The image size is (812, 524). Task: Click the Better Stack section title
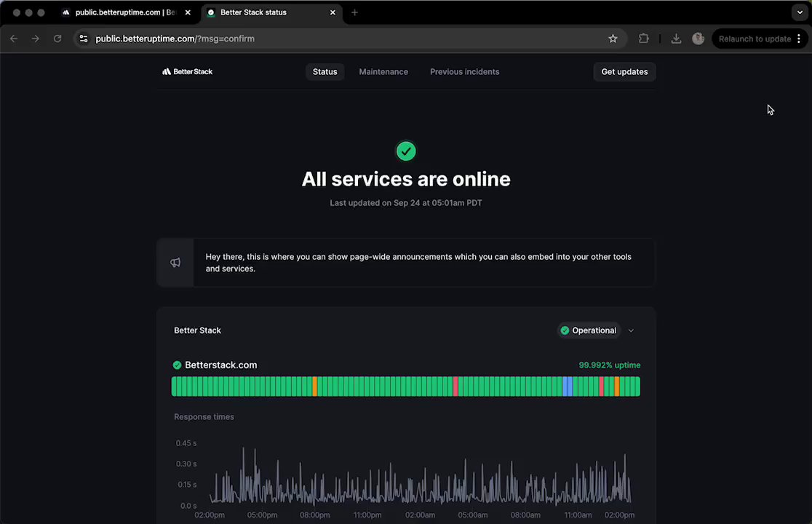point(197,330)
